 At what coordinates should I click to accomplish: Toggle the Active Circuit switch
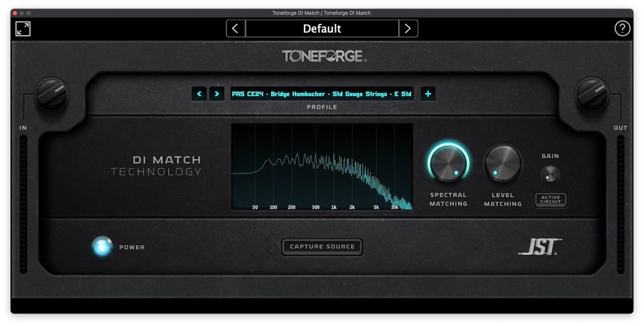click(550, 200)
